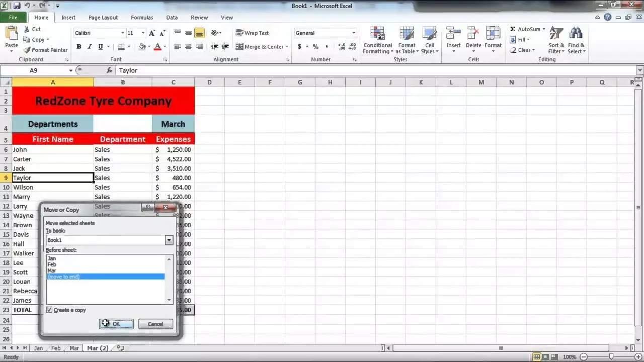This screenshot has height=362, width=644.
Task: Apply Italic formatting
Action: [90, 47]
